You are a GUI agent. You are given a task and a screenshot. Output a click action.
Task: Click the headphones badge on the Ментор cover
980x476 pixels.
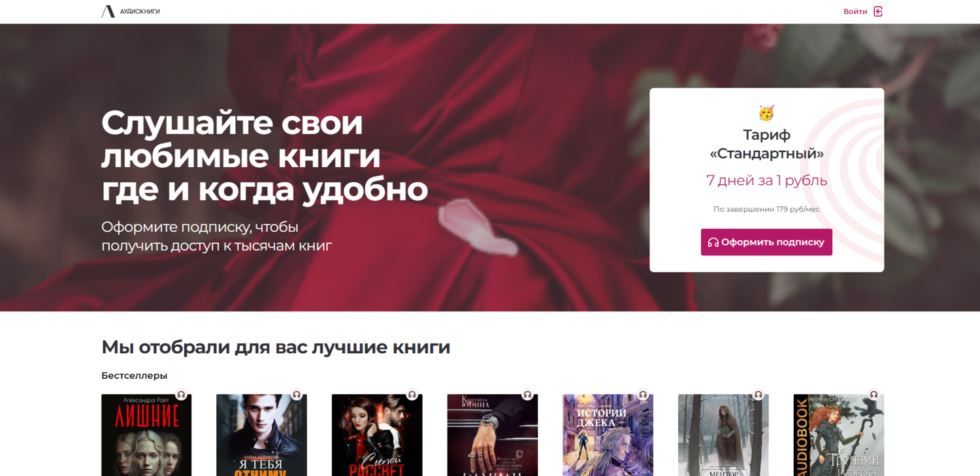click(758, 394)
